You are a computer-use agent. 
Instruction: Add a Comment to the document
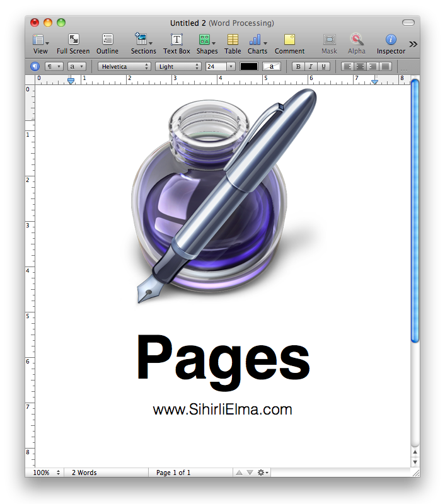click(x=289, y=40)
